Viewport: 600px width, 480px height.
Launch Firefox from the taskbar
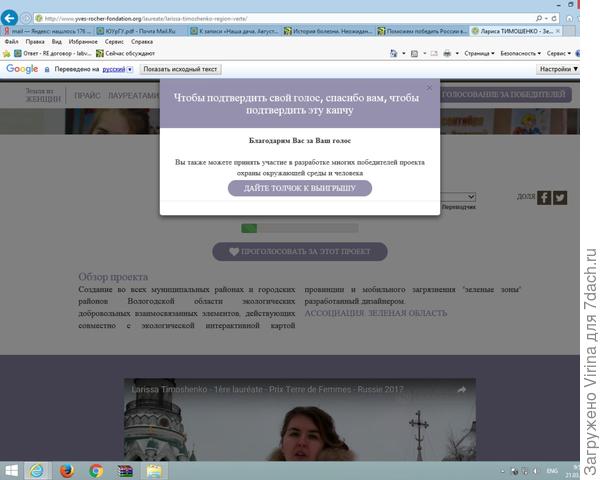66,471
